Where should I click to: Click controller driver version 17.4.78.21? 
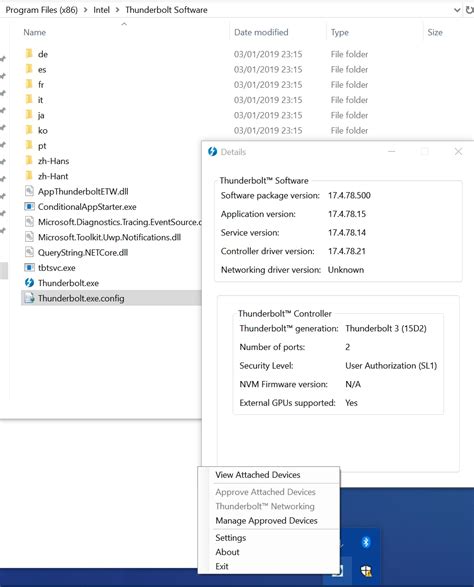347,251
